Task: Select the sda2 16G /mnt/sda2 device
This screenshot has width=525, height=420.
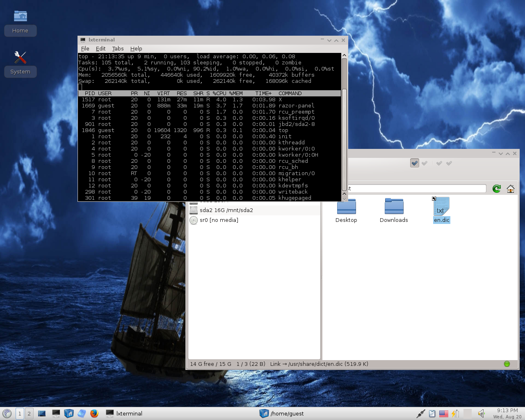Action: (x=254, y=210)
